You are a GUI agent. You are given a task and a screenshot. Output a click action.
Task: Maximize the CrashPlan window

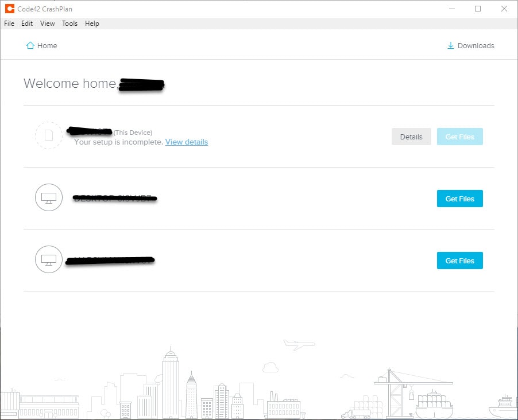click(478, 9)
